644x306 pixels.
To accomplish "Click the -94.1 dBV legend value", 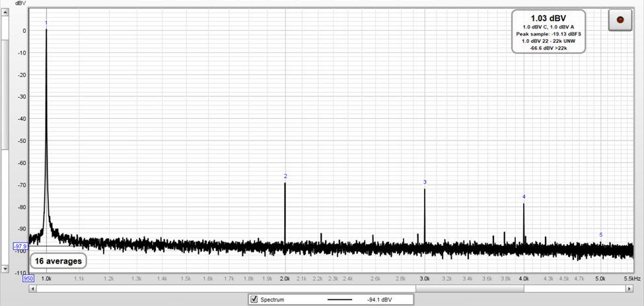I will pos(376,299).
